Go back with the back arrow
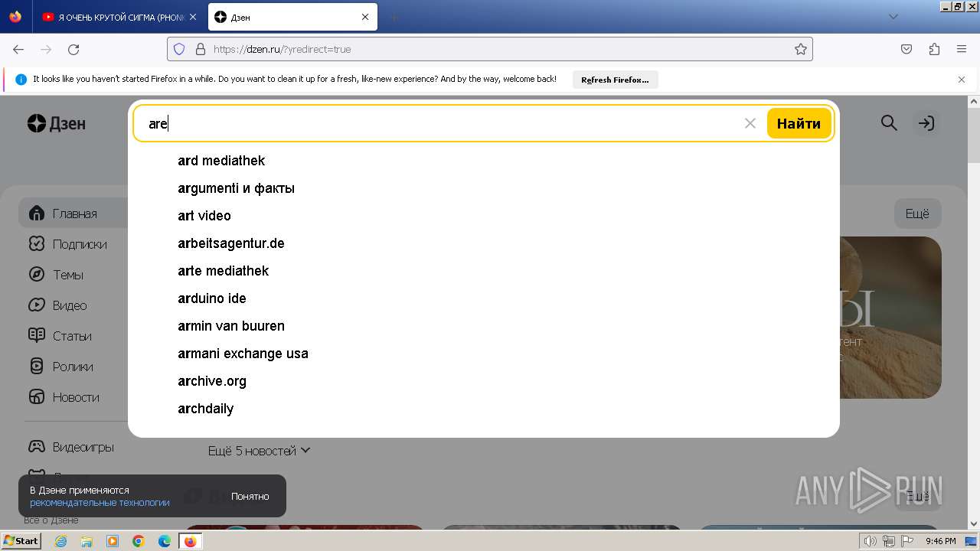 [18, 49]
